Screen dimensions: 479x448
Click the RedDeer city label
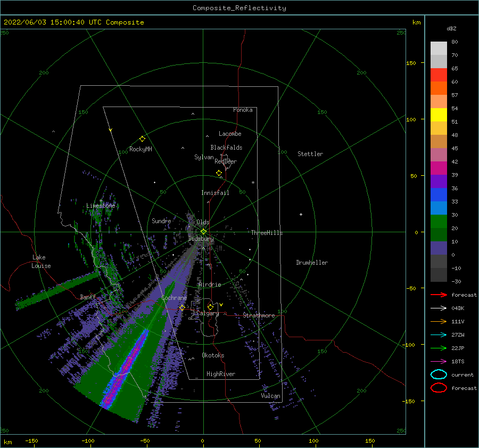226,161
